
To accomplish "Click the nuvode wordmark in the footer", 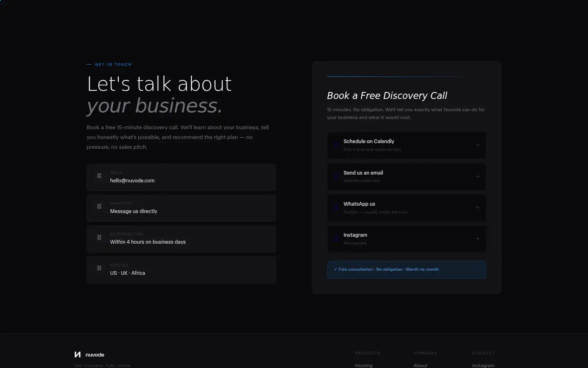I will click(x=95, y=355).
